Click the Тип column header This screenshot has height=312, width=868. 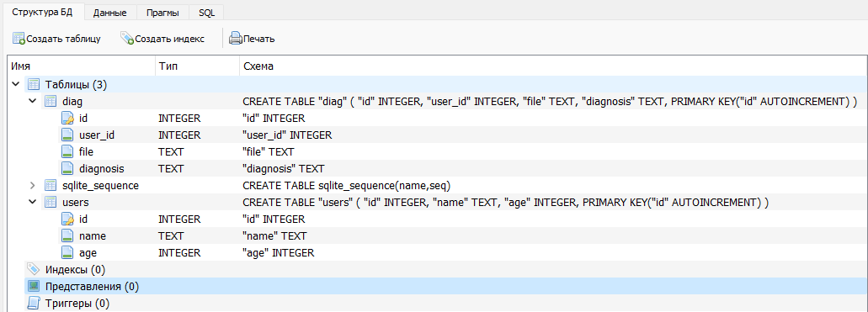click(197, 66)
